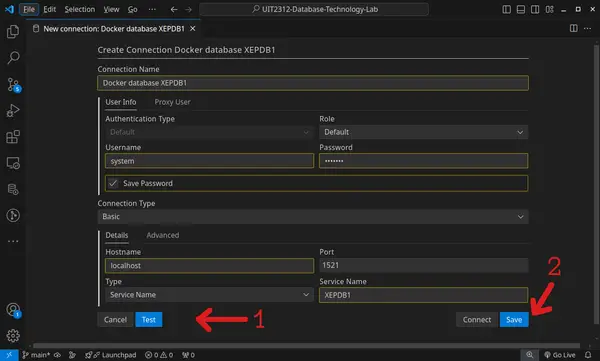Click the Test button
This screenshot has height=361, width=600.
[x=148, y=320]
